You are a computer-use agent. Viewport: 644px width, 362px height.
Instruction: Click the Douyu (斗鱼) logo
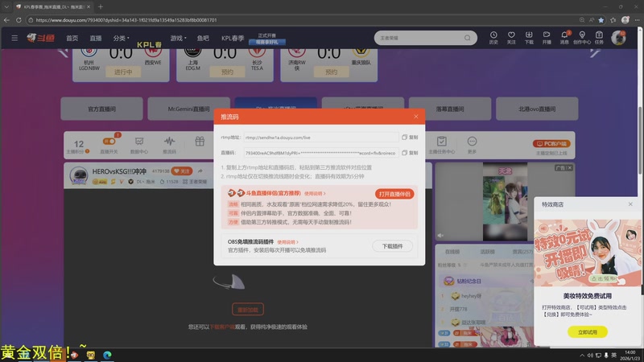pos(40,38)
